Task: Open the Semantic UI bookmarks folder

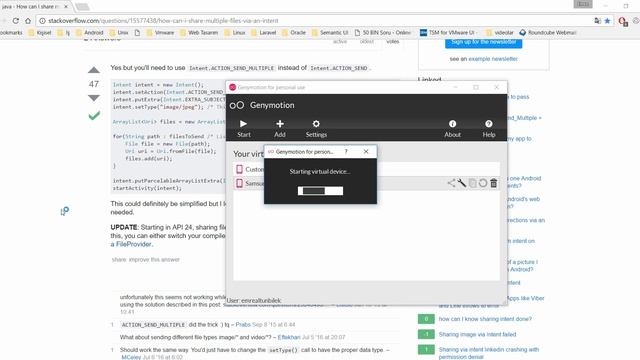Action: (330, 32)
